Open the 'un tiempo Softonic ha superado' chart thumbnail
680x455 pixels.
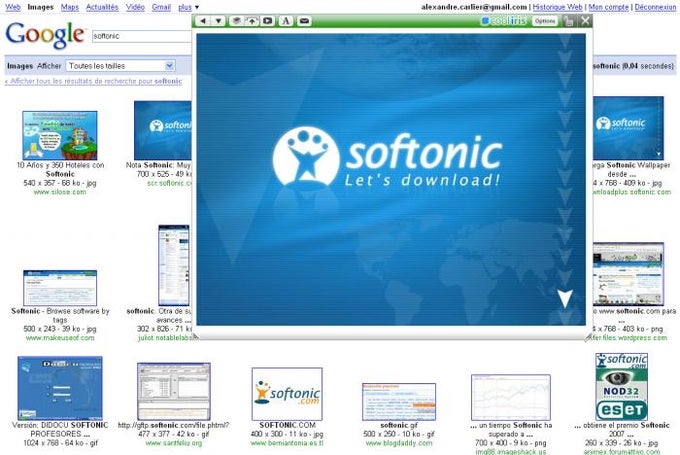point(511,397)
